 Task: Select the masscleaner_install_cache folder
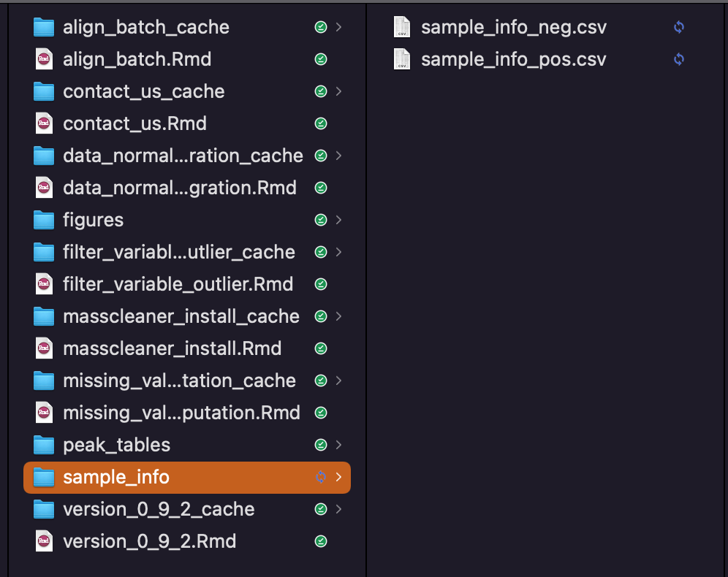coord(187,316)
